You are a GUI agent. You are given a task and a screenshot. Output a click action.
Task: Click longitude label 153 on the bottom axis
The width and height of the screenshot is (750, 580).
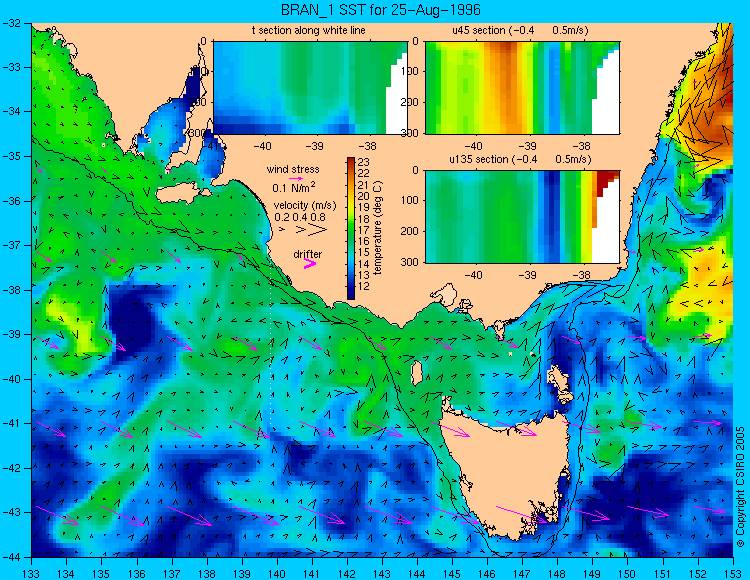[x=732, y=574]
